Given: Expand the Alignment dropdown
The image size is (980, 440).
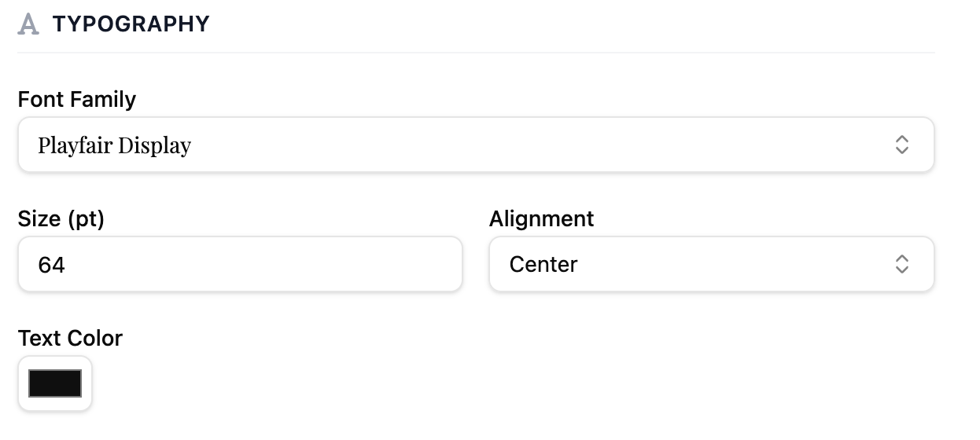Looking at the screenshot, I should click(711, 265).
